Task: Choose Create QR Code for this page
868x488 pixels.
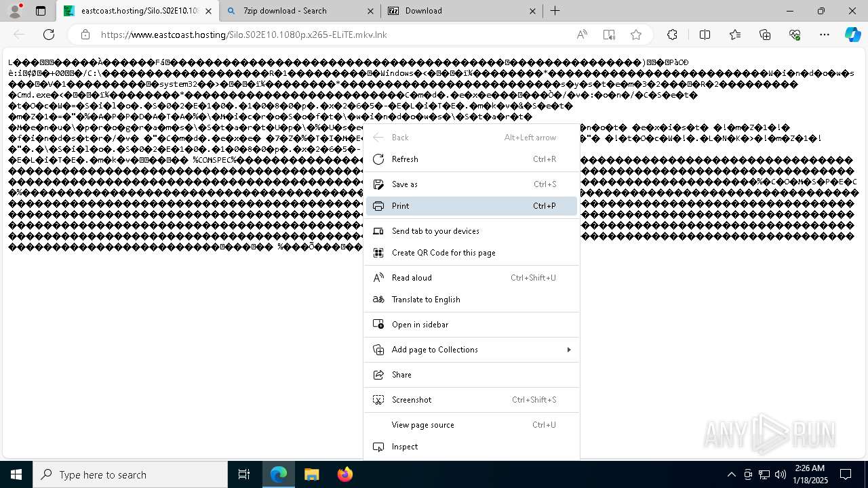Action: coord(471,253)
